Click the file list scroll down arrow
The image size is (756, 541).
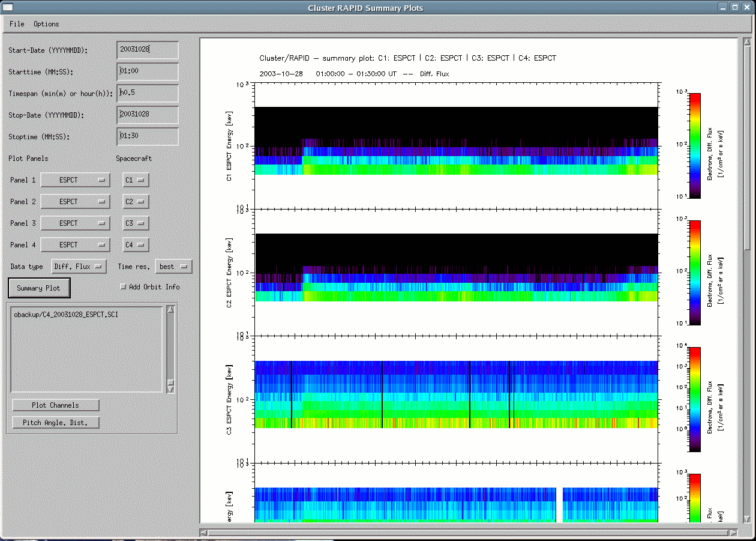pos(170,389)
